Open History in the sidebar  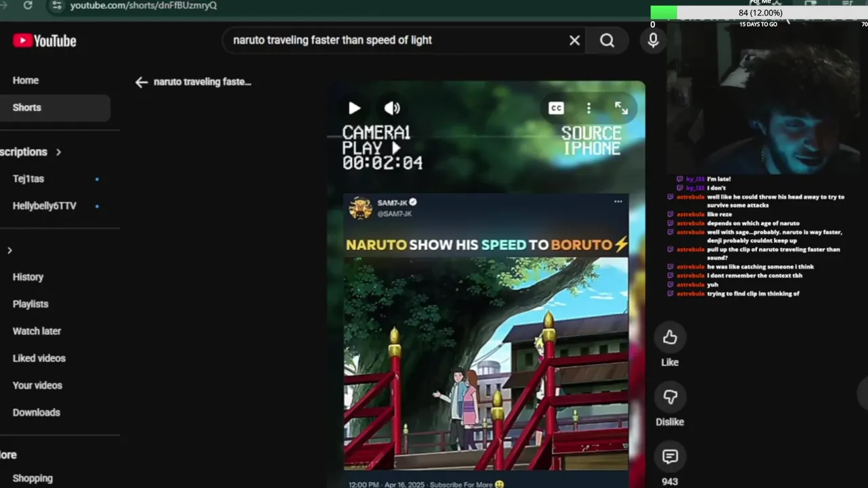pos(28,277)
